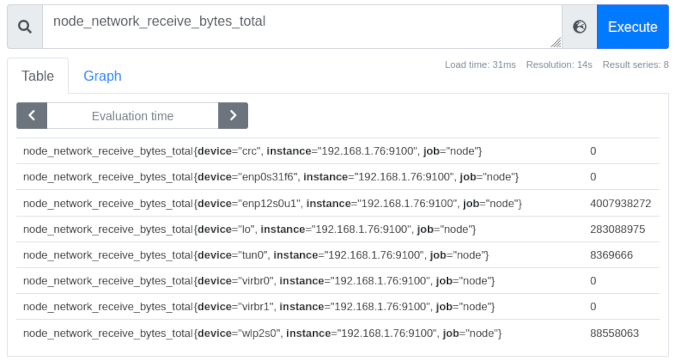Select the series row with device="tun0"
Viewport: 675px width, 361px height.
click(x=338, y=255)
